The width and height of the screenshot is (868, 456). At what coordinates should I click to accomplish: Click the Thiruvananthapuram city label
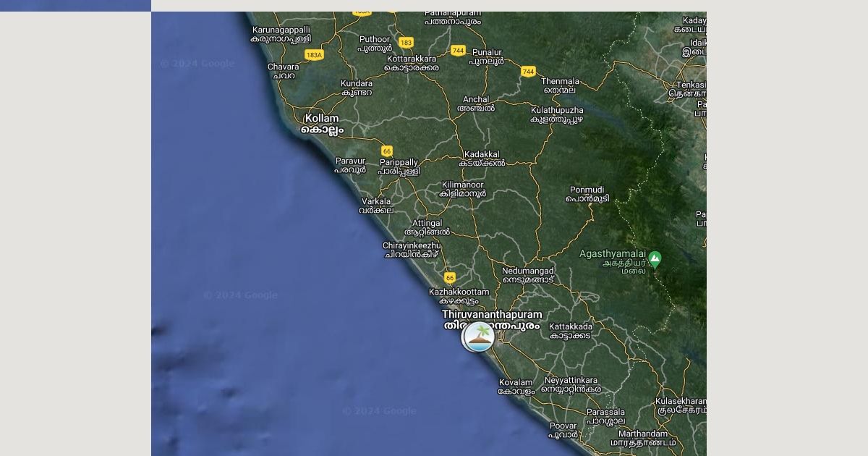tap(492, 320)
